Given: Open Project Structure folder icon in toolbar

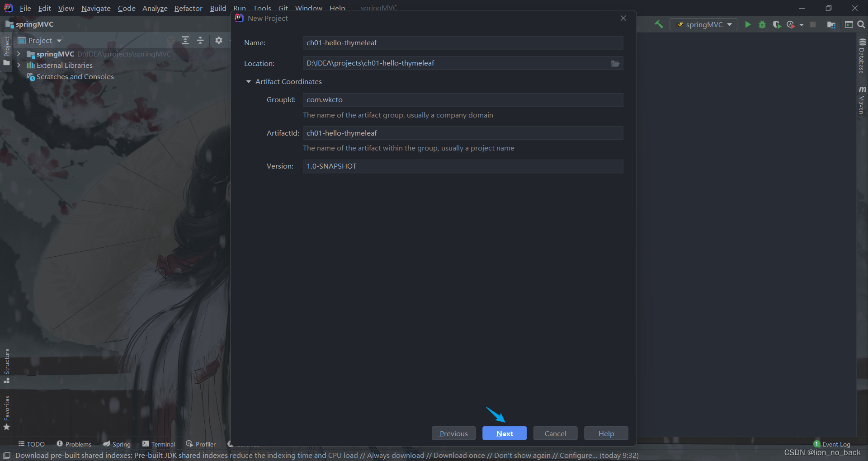Looking at the screenshot, I should point(831,24).
